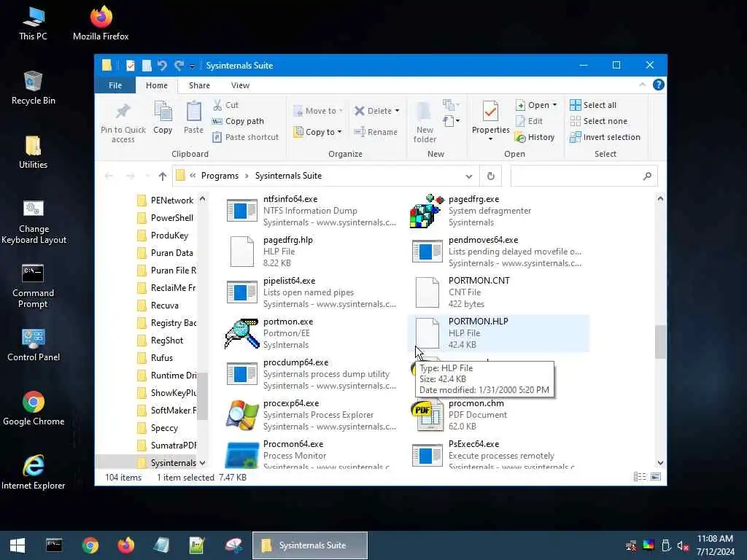This screenshot has width=747, height=560.
Task: Click Copy path in the ribbon
Action: [239, 121]
